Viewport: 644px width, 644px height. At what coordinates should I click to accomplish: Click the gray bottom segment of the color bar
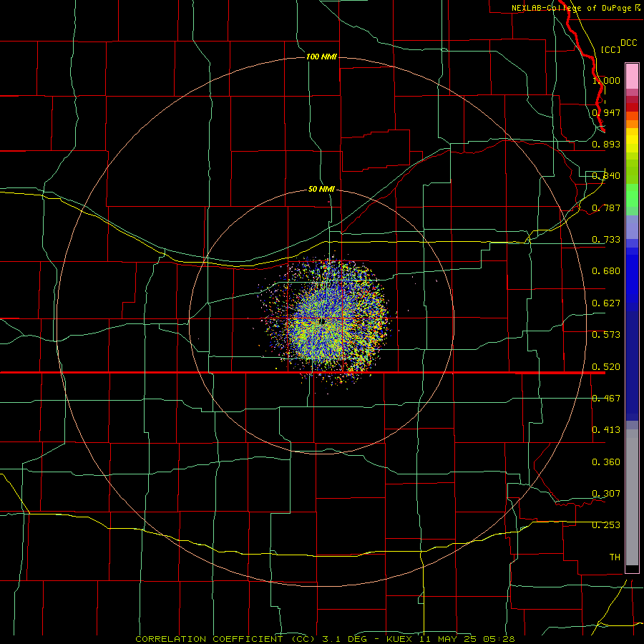point(632,497)
